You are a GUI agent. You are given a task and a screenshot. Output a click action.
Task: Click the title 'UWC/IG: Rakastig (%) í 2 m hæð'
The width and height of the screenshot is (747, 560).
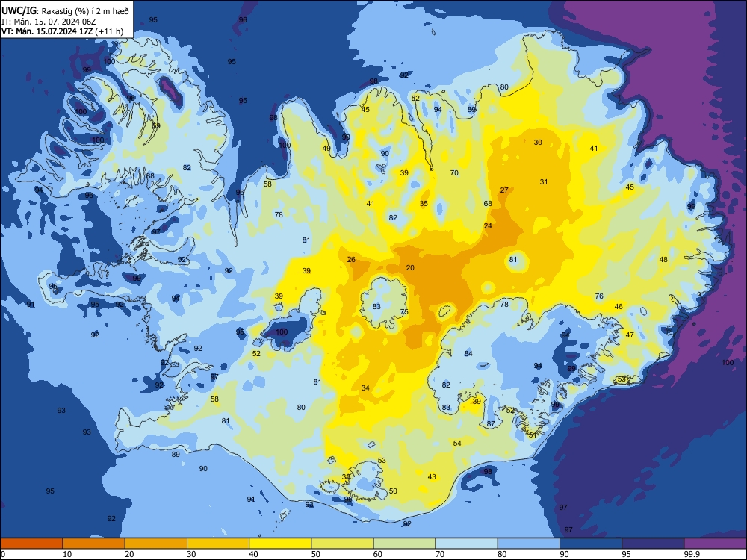(65, 11)
